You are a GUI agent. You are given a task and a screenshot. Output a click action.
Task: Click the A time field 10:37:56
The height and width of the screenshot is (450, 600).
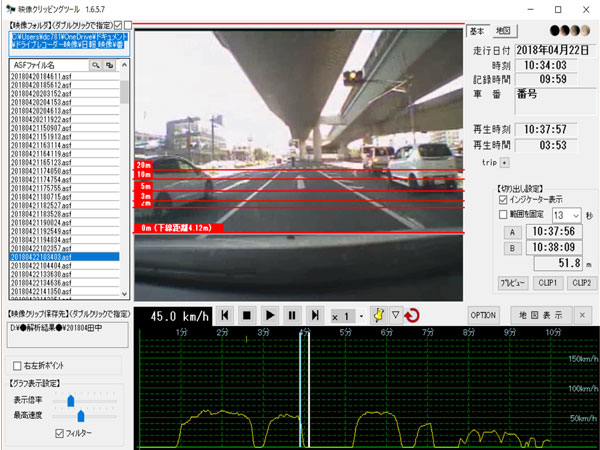(x=554, y=232)
